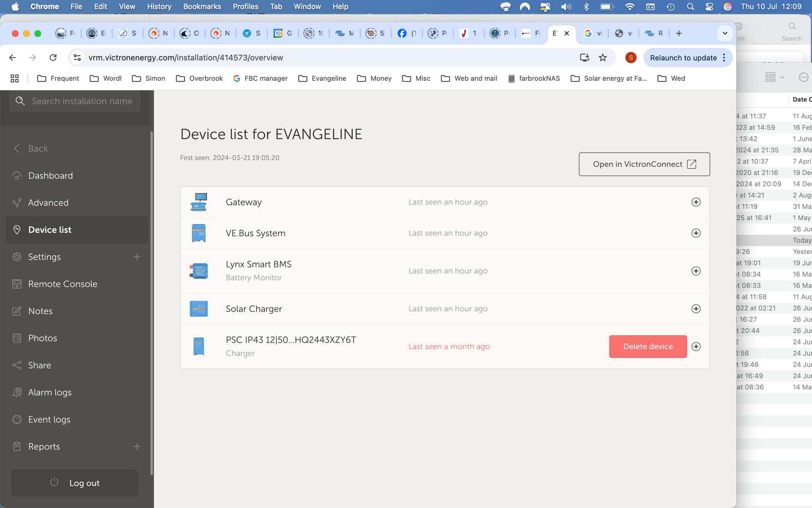Open the History menu in menu bar
The width and height of the screenshot is (812, 508).
159,6
